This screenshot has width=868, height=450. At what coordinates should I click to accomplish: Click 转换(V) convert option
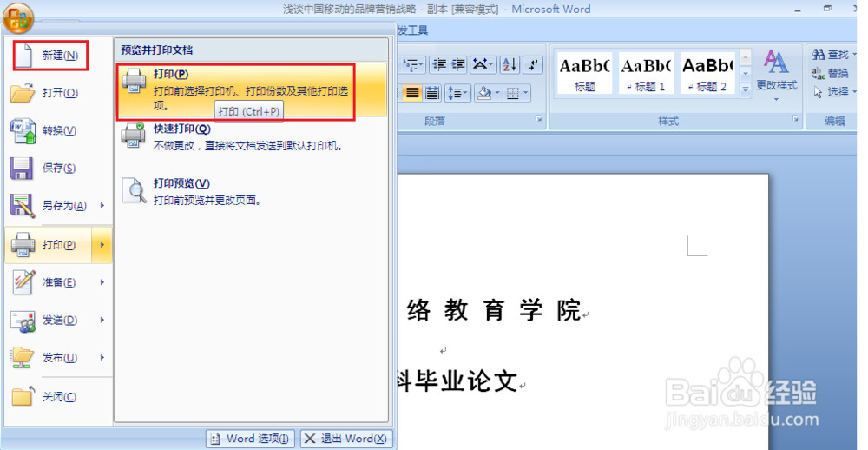click(x=59, y=130)
